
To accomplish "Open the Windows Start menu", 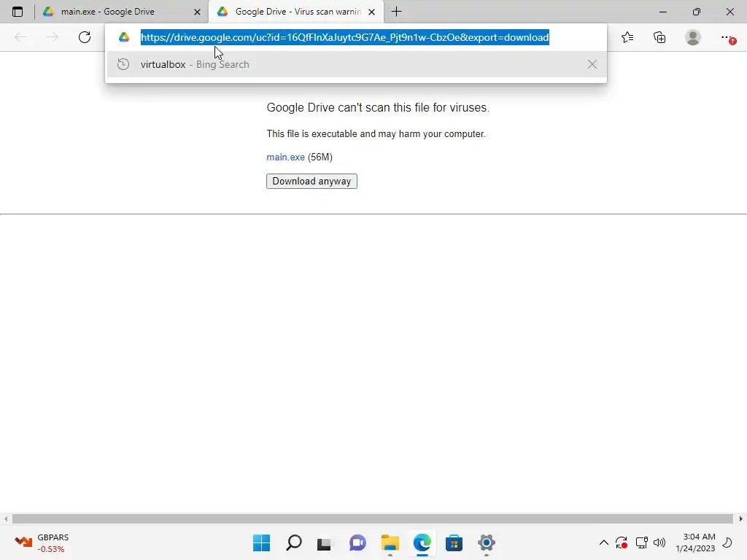I will (261, 542).
